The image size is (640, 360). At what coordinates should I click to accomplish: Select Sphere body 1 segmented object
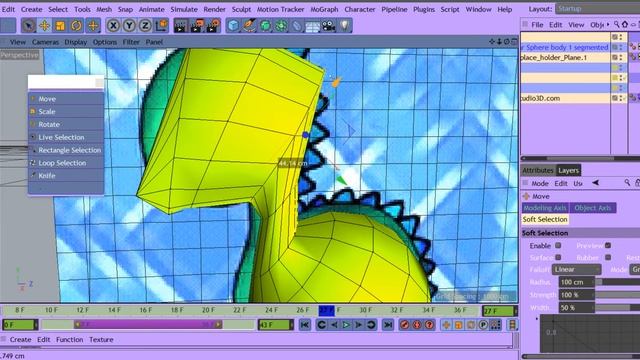coord(565,47)
